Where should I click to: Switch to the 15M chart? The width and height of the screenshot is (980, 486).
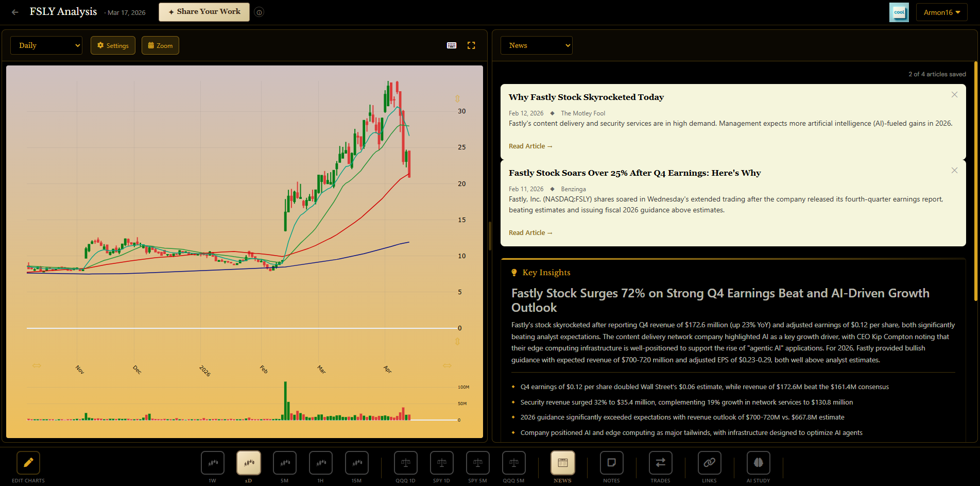[x=357, y=463]
